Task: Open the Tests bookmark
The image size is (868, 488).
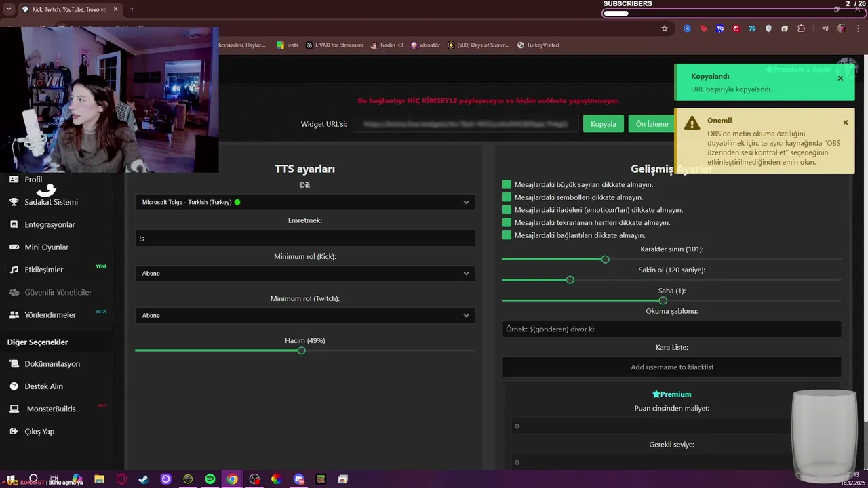Action: [288, 45]
